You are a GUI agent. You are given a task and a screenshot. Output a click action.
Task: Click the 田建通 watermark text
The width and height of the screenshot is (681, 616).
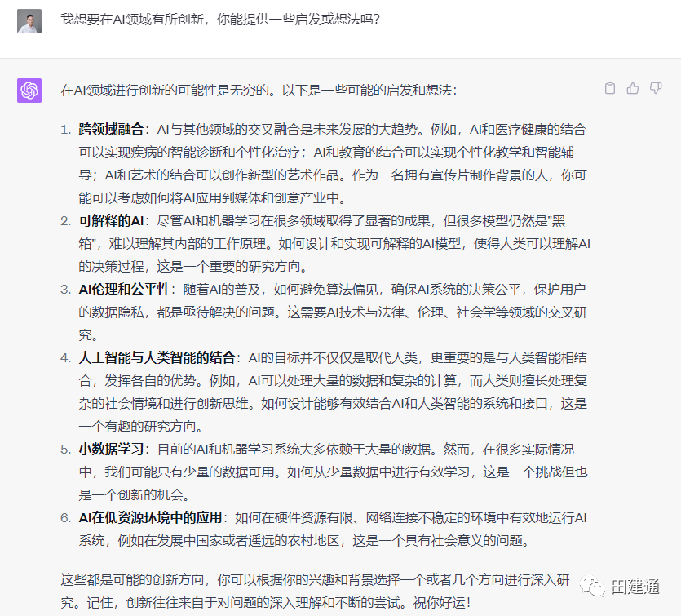pyautogui.click(x=636, y=587)
